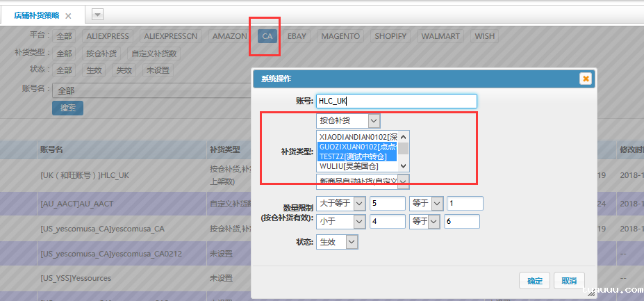The width and height of the screenshot is (644, 301).
Task: Select 自定义补货数 replenishment type filter
Action: pyautogui.click(x=154, y=54)
